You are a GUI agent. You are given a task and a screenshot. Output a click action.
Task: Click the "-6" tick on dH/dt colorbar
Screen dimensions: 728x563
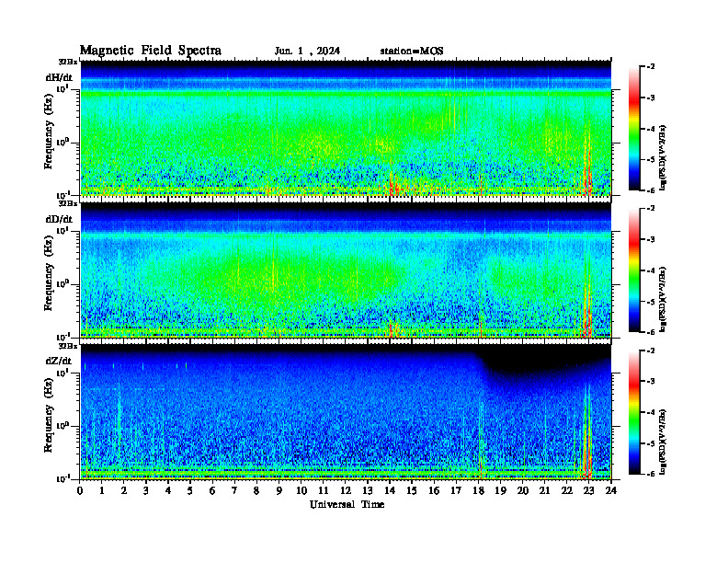(x=651, y=190)
